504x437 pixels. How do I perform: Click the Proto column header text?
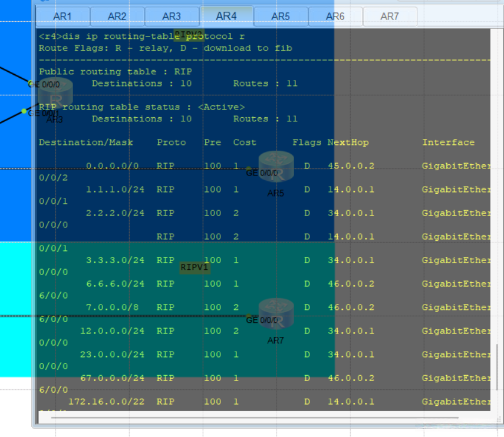click(x=172, y=143)
